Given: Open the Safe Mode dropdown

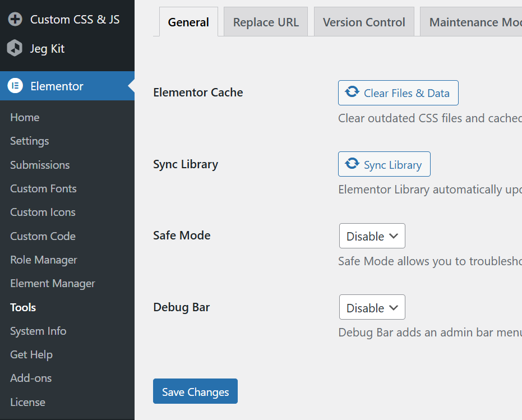Looking at the screenshot, I should [x=372, y=236].
